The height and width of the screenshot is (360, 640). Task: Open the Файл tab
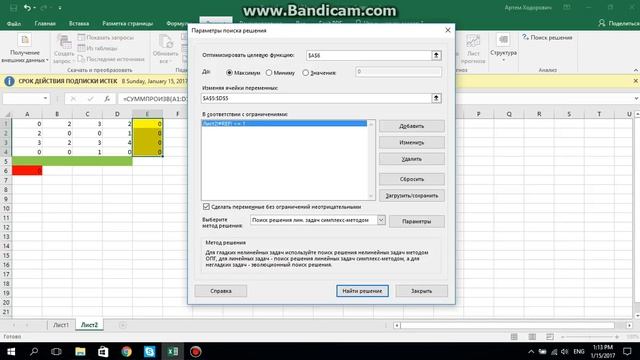pyautogui.click(x=13, y=24)
